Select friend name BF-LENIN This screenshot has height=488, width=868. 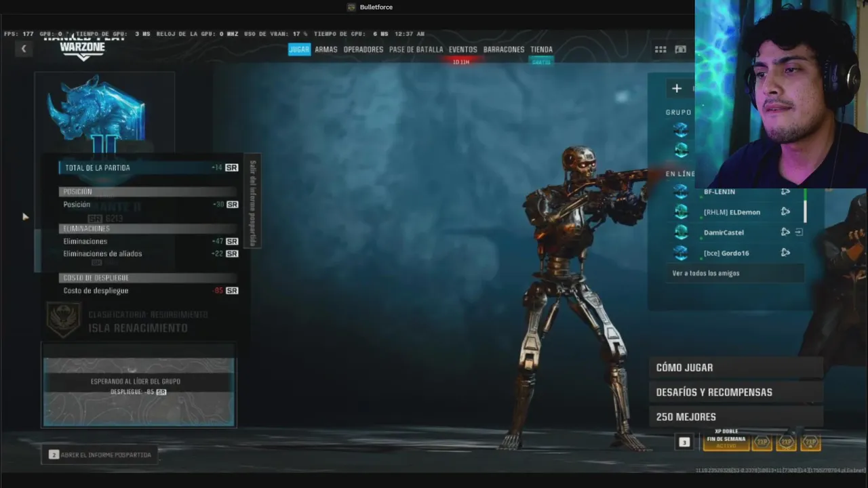click(x=719, y=192)
